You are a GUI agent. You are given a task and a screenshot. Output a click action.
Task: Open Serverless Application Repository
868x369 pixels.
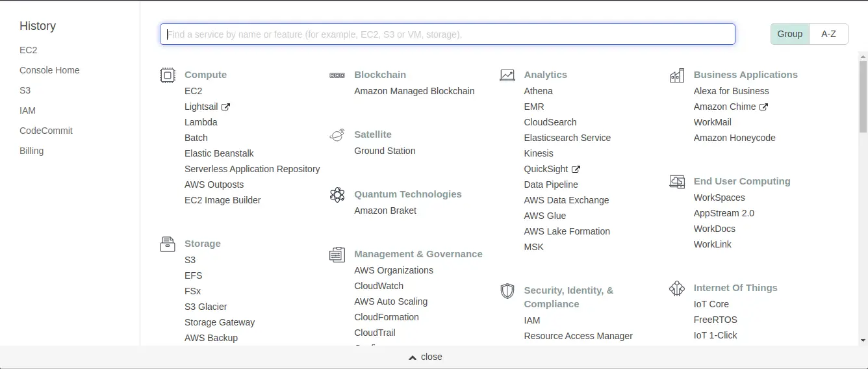point(252,169)
